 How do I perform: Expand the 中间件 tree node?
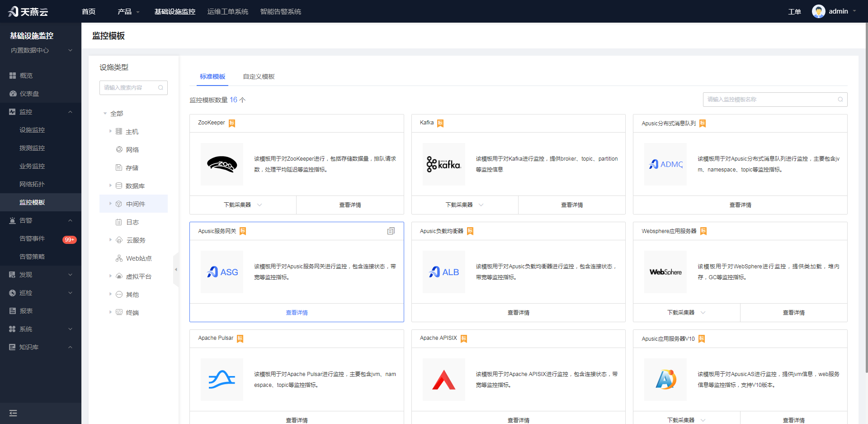pos(110,204)
